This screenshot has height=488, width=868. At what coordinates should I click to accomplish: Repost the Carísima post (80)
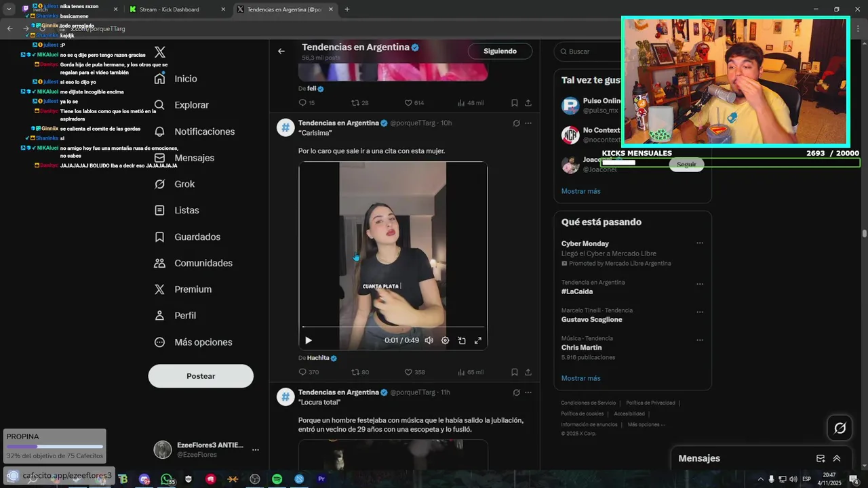click(360, 372)
